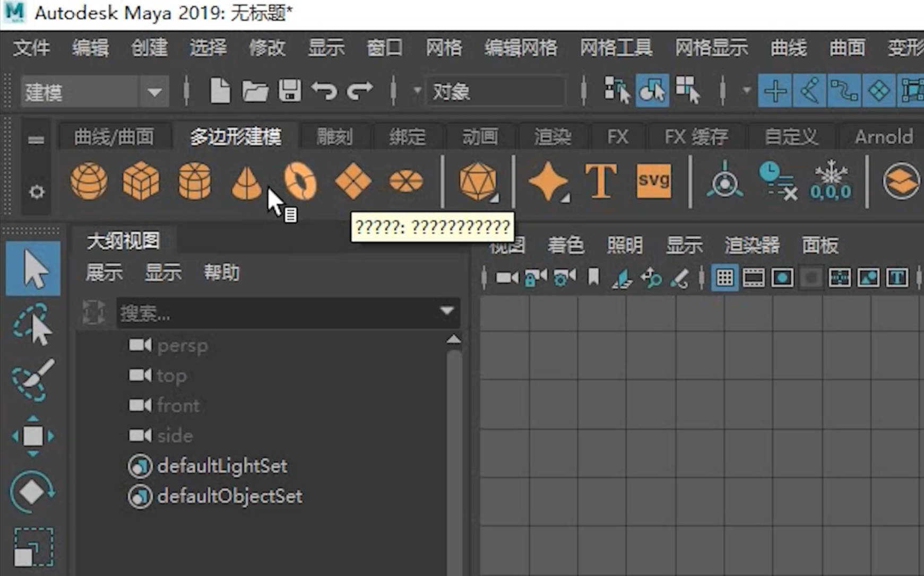Screen dimensions: 924x576
Task: Open the menu set dropdown showing 建模
Action: [x=153, y=91]
